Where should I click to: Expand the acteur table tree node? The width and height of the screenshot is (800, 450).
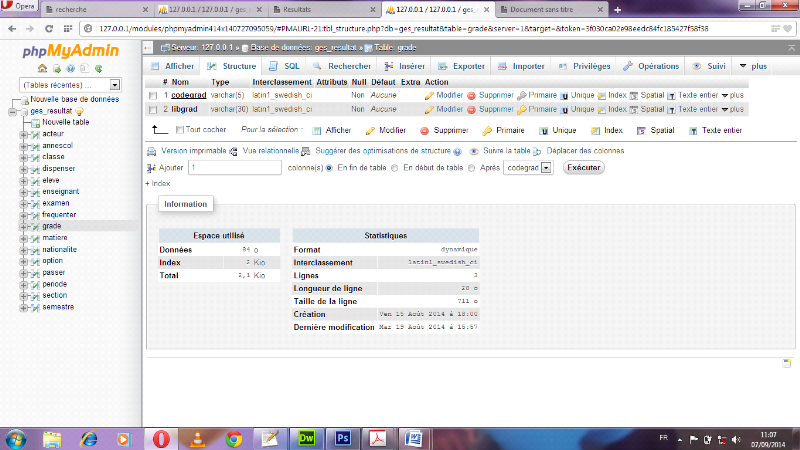pos(23,135)
